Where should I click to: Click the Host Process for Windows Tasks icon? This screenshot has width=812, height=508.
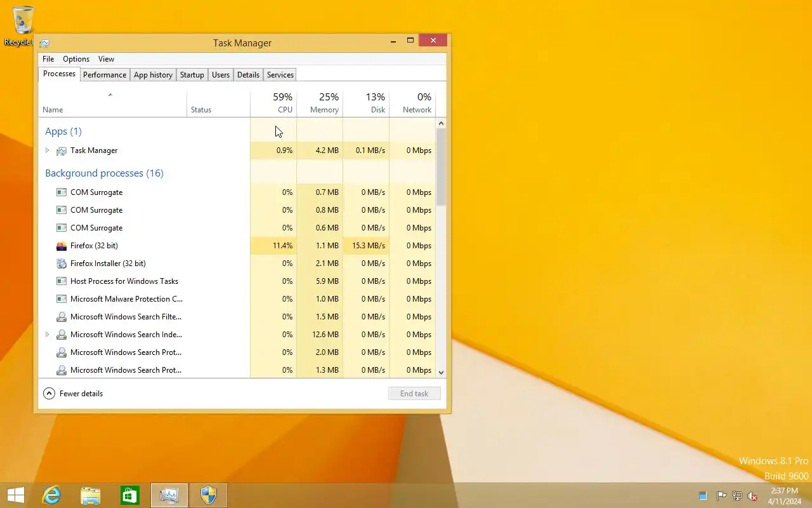click(x=62, y=281)
